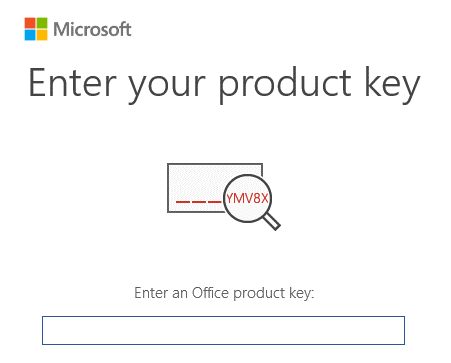This screenshot has width=451, height=363.
Task: Focus the Office product key input field
Action: click(x=223, y=330)
